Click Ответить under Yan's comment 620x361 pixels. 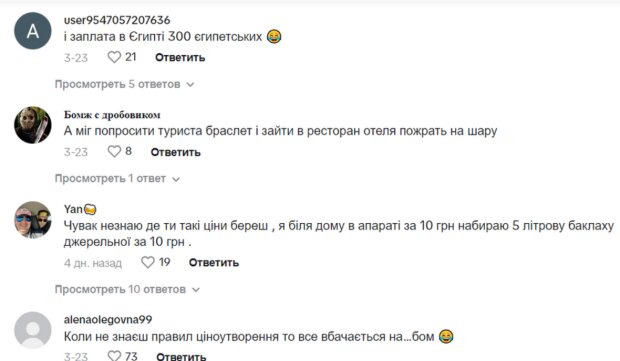pos(214,263)
